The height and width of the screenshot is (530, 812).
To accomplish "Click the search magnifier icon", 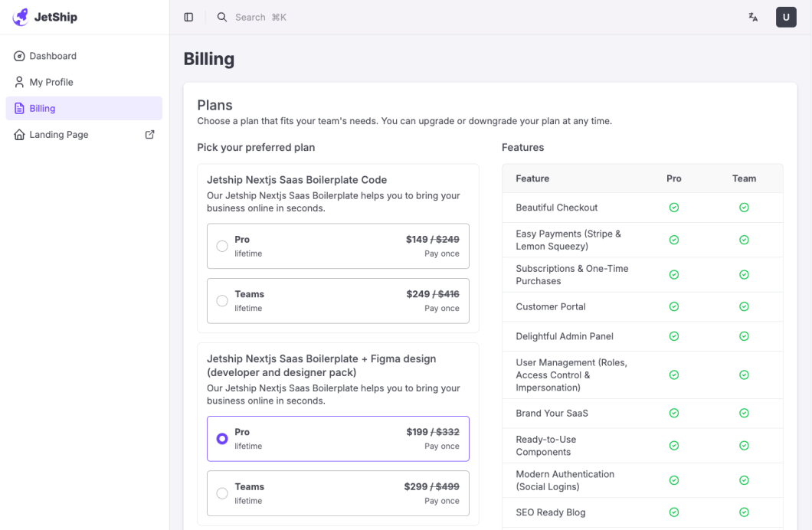I will pos(222,17).
